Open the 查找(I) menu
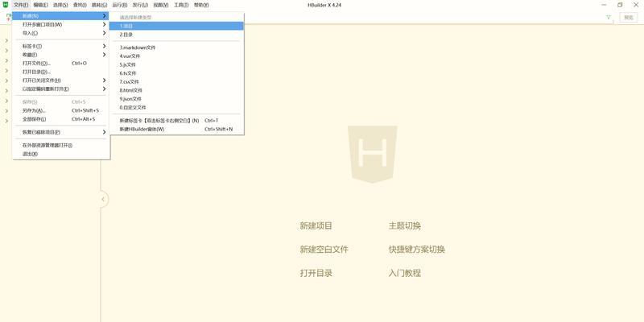 point(80,5)
